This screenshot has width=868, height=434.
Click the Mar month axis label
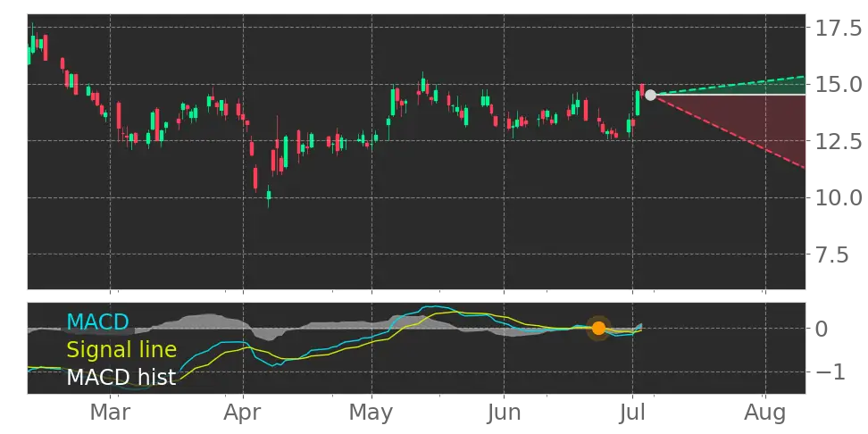click(x=111, y=413)
